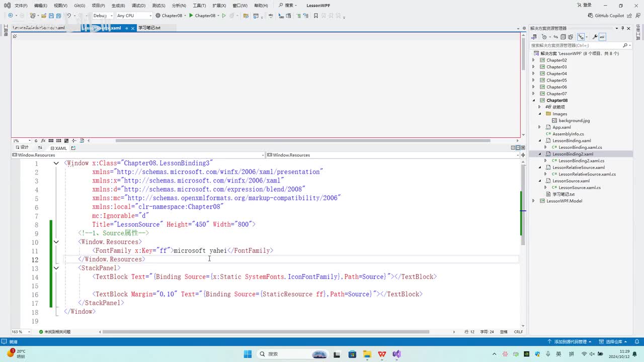Screen dimensions: 644x362
Task: Open the 文件(F) menu
Action: pos(21,6)
